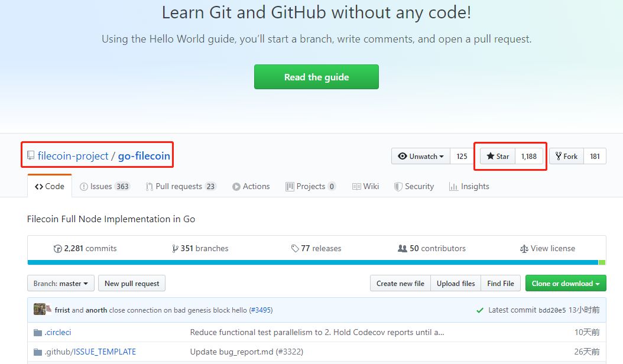Image resolution: width=623 pixels, height=364 pixels.
Task: View the 1,188 stargazers count
Action: pyautogui.click(x=529, y=156)
